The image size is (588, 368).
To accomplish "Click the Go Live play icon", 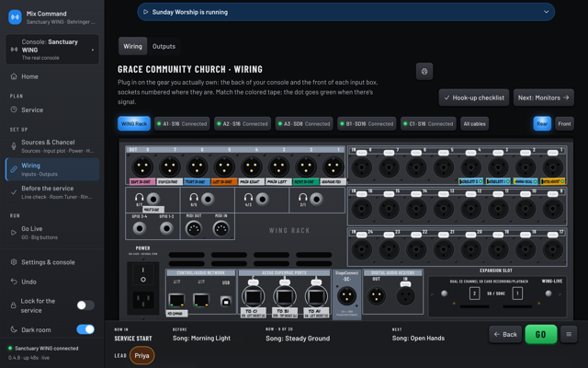I will coord(14,233).
